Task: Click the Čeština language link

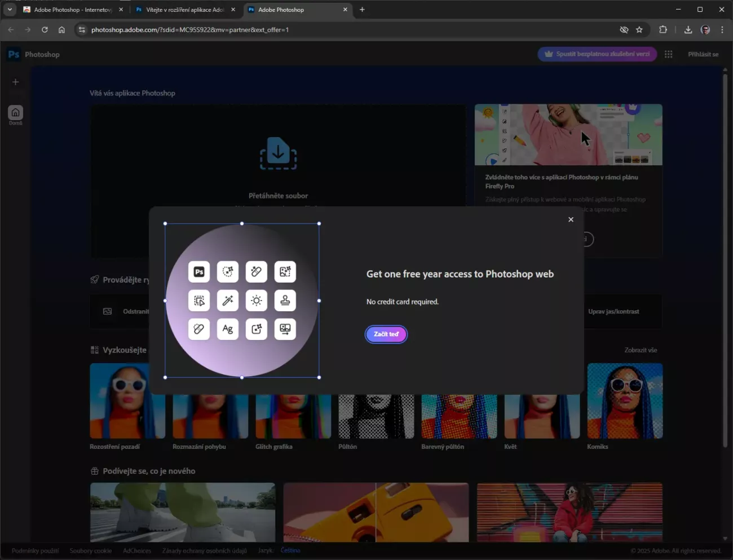Action: point(290,550)
